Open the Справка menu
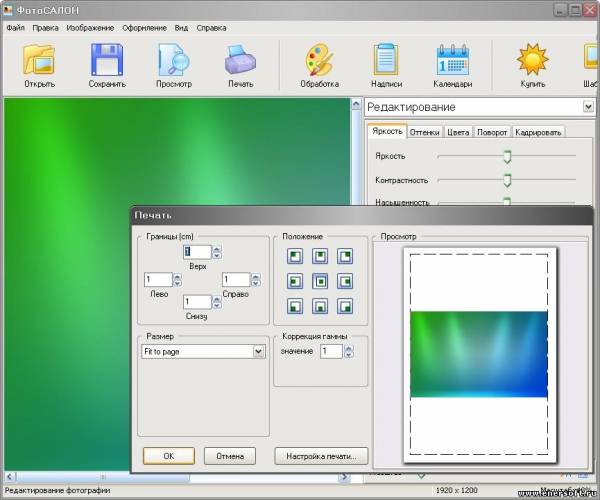The width and height of the screenshot is (600, 500). click(211, 28)
